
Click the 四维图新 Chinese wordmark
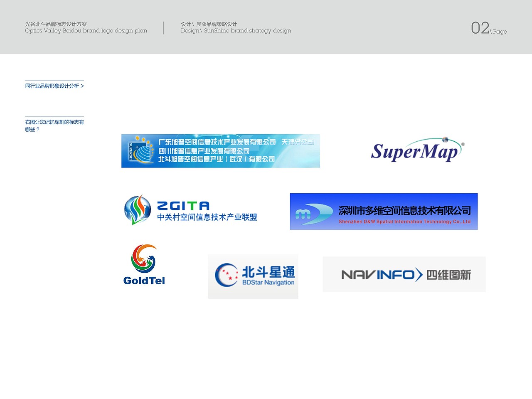click(x=449, y=275)
